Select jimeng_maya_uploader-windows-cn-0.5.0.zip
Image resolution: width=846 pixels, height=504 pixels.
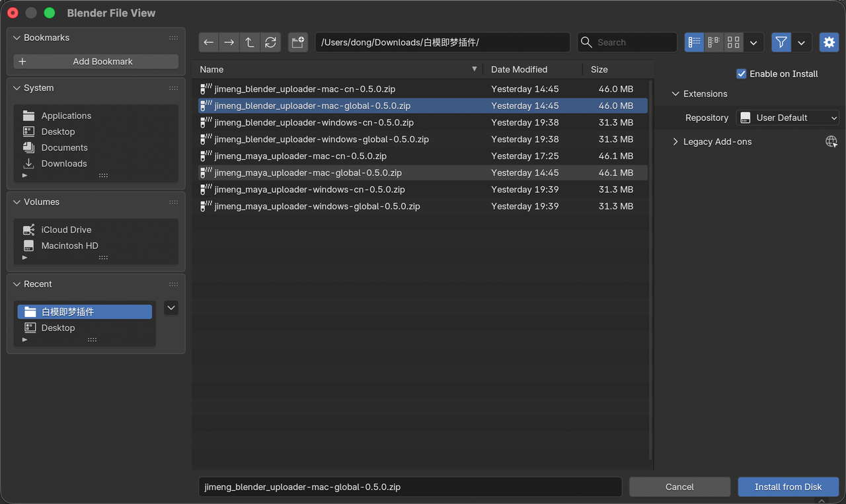(x=423, y=190)
